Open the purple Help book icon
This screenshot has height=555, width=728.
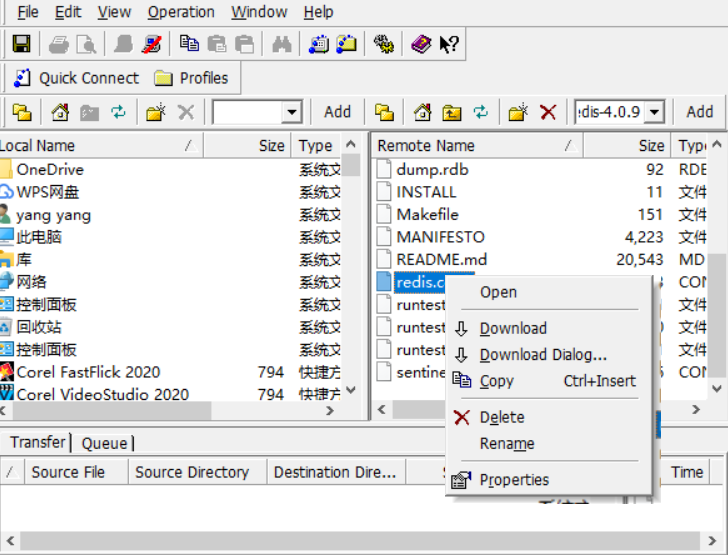[421, 44]
